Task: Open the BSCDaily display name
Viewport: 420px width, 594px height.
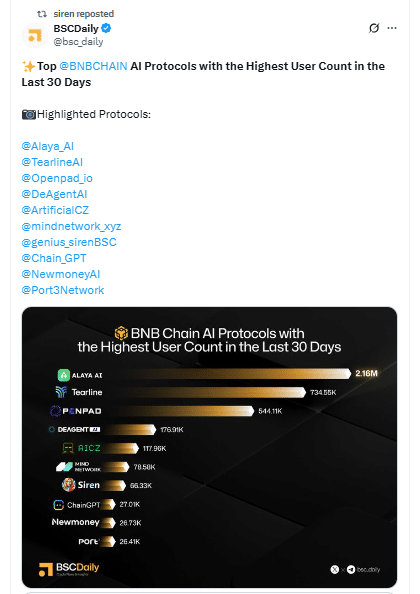Action: click(76, 28)
